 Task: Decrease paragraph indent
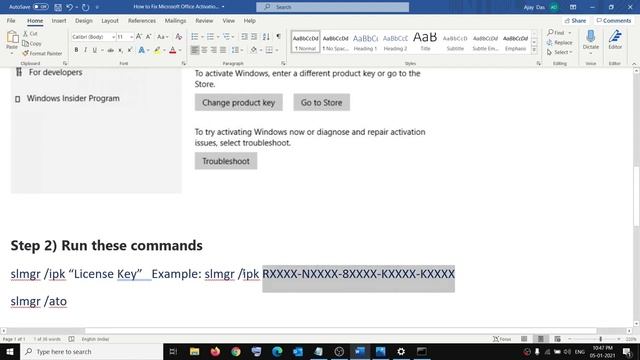click(x=244, y=37)
